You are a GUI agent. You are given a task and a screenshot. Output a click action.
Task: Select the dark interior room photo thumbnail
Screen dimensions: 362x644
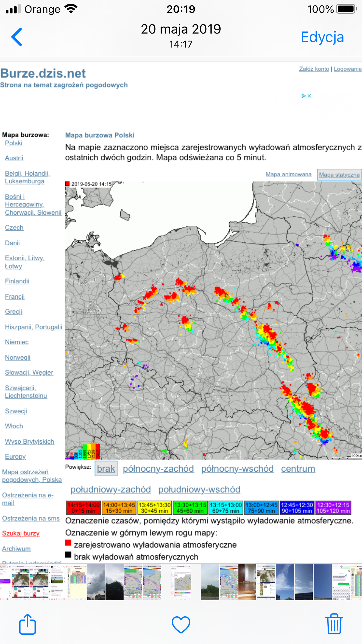[247, 582]
